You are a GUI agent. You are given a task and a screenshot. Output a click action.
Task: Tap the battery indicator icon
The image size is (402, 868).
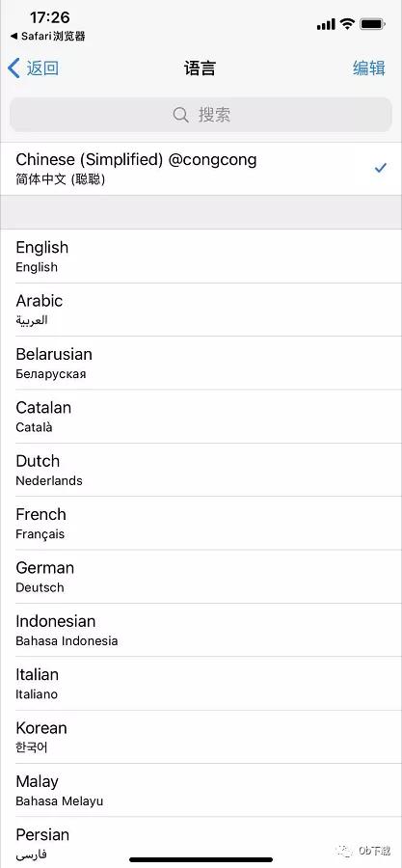(373, 24)
